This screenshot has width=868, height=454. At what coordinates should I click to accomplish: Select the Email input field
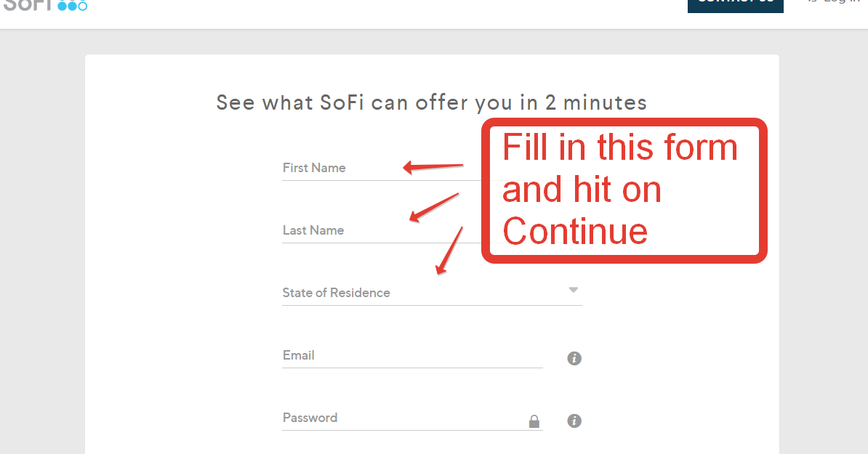(x=412, y=355)
